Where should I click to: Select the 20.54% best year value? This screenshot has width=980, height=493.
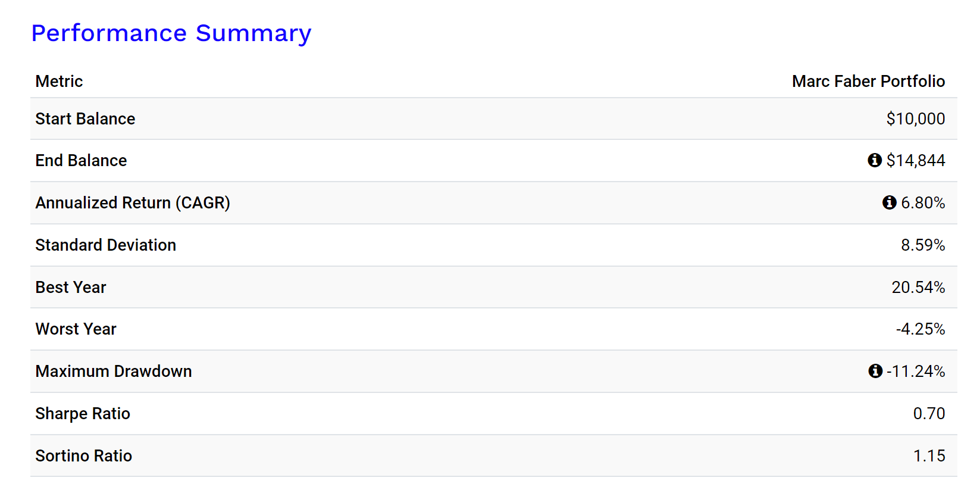(918, 288)
